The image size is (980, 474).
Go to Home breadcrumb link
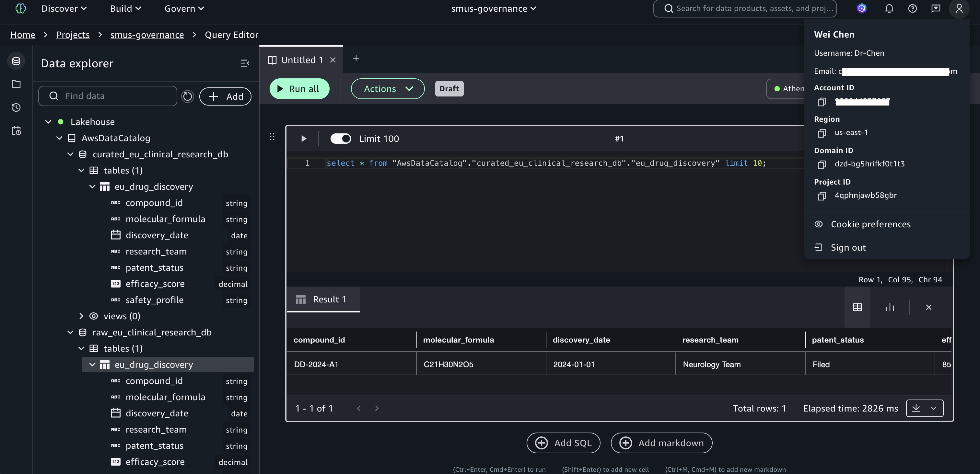23,35
